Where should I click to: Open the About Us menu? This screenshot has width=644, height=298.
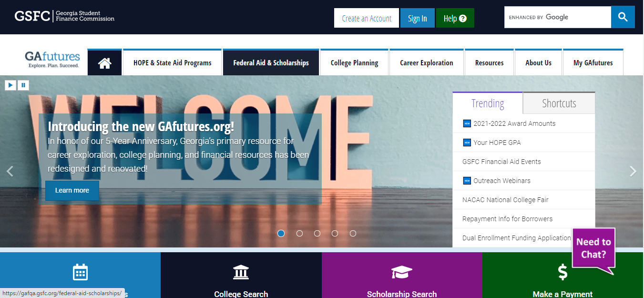(538, 63)
